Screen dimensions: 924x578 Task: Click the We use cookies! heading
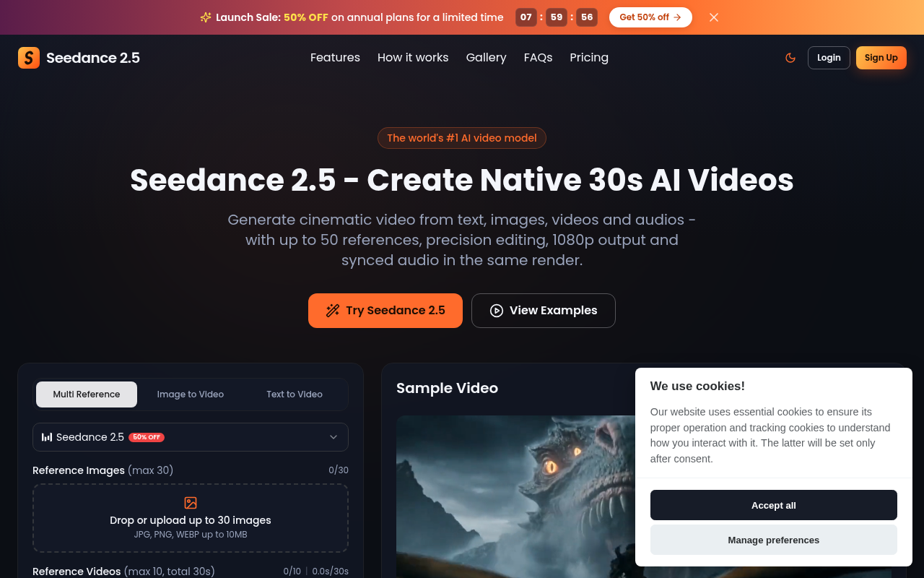[x=697, y=386]
